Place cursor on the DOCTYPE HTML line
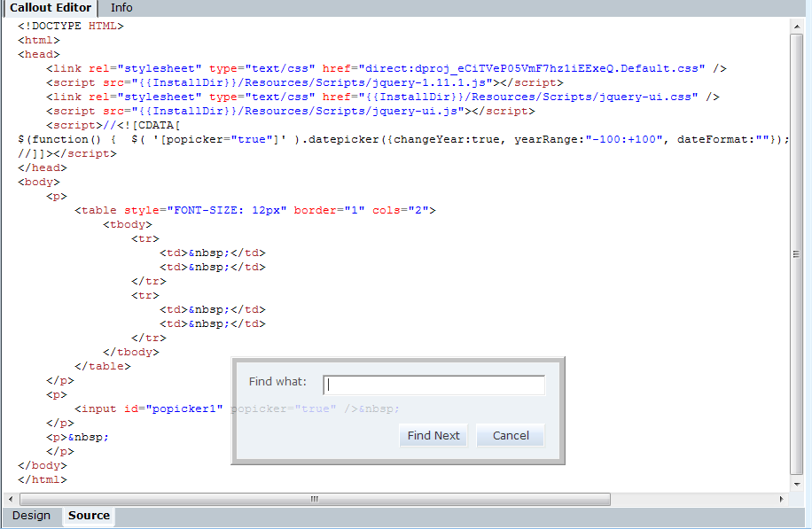 [71, 26]
